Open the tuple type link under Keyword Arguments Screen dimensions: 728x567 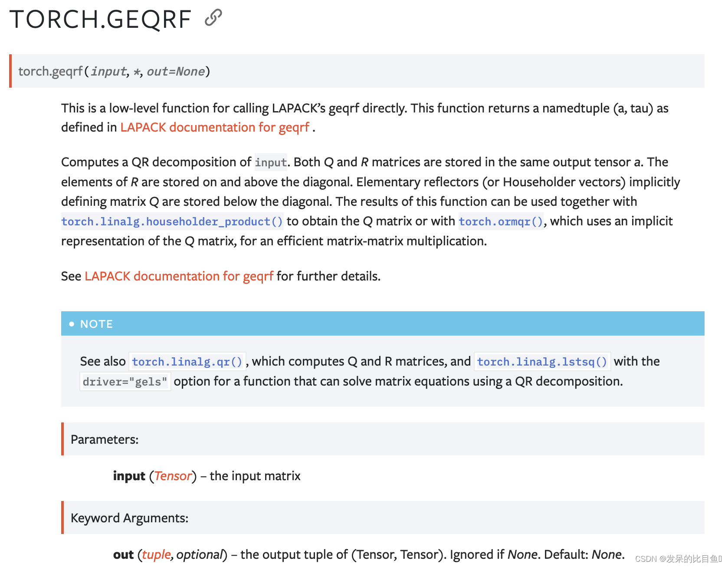tap(155, 554)
